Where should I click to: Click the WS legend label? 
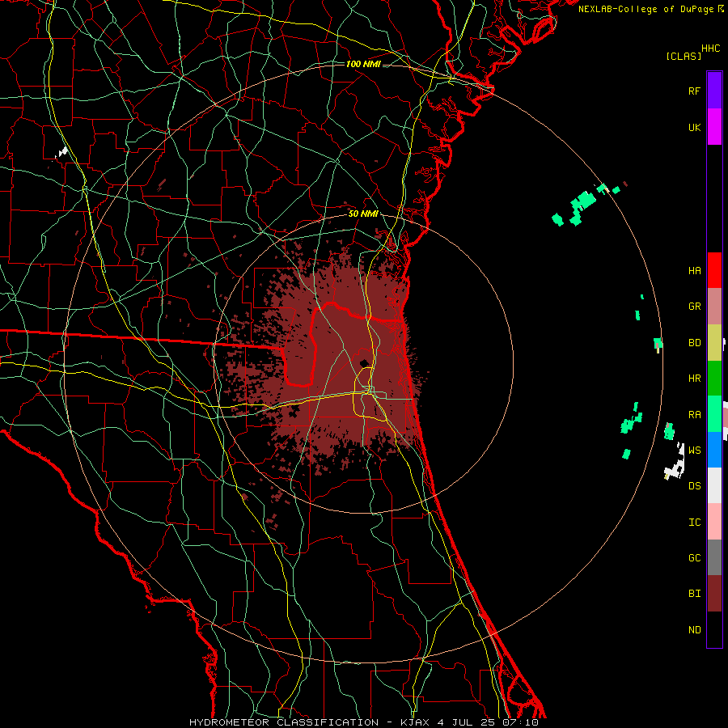click(694, 450)
